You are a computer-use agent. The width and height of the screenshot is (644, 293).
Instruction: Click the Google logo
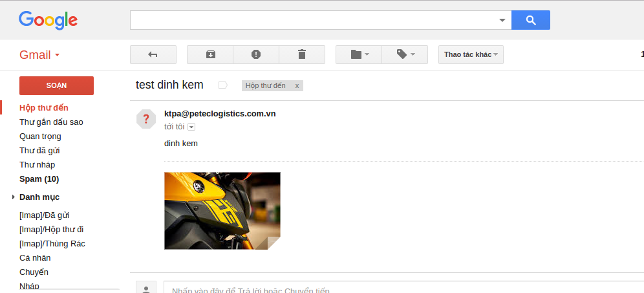(48, 20)
